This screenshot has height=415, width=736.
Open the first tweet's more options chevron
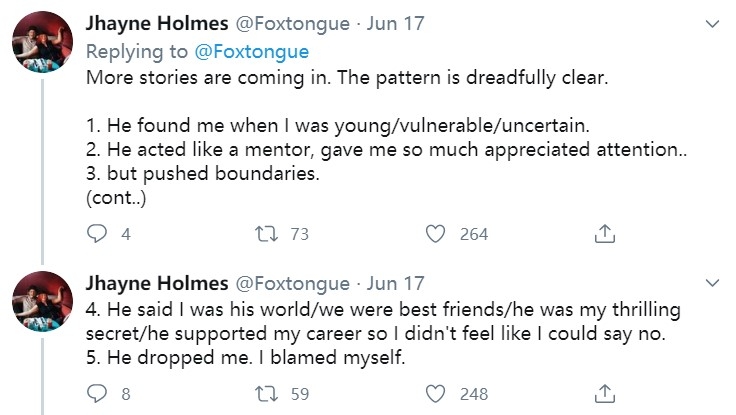(x=711, y=24)
